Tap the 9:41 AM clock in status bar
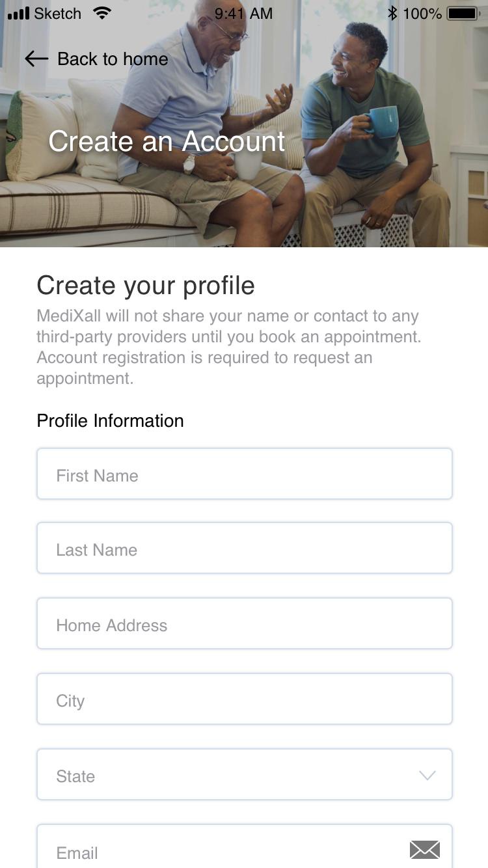Image resolution: width=488 pixels, height=868 pixels. 243,13
